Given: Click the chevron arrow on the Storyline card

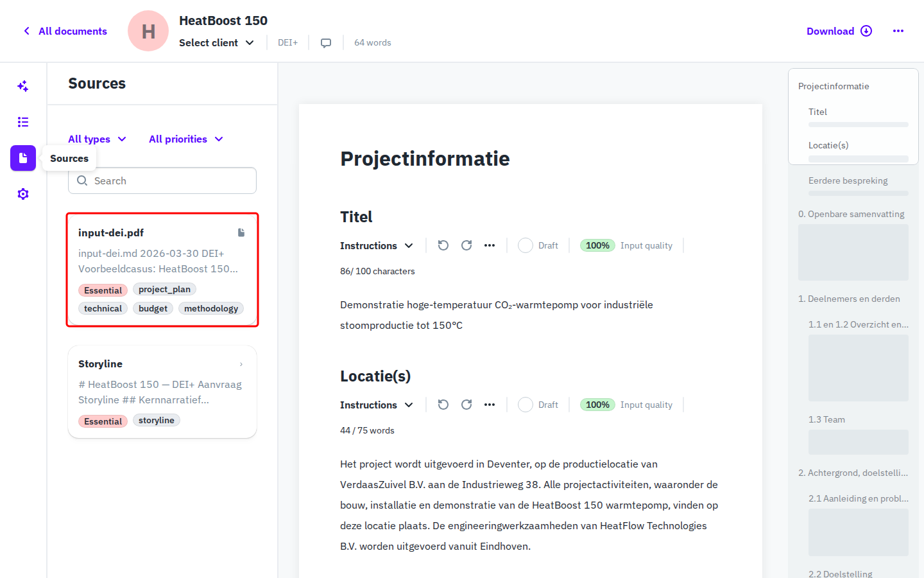Looking at the screenshot, I should point(241,364).
